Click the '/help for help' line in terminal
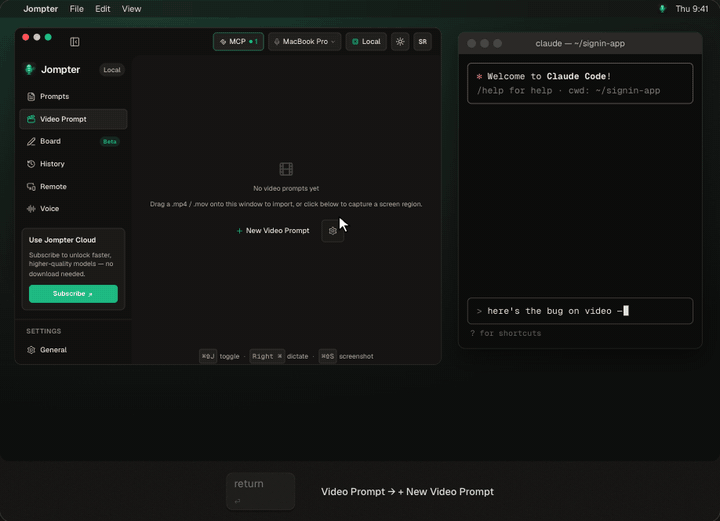The image size is (720, 521). click(568, 90)
